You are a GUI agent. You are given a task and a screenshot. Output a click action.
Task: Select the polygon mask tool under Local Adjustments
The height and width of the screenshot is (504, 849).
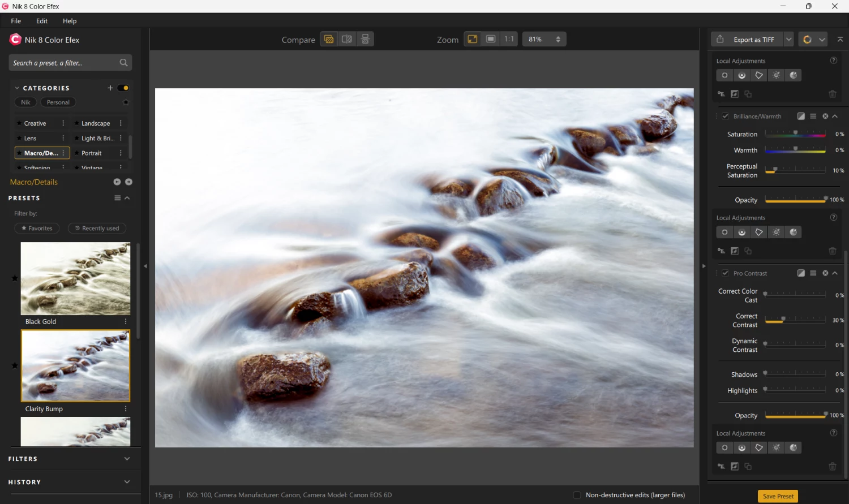(x=758, y=75)
